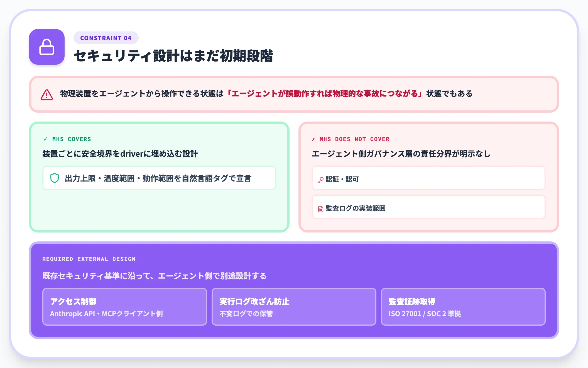Image resolution: width=588 pixels, height=368 pixels.
Task: Click the document icon beside 監査ログの実装範囲
Action: click(321, 209)
